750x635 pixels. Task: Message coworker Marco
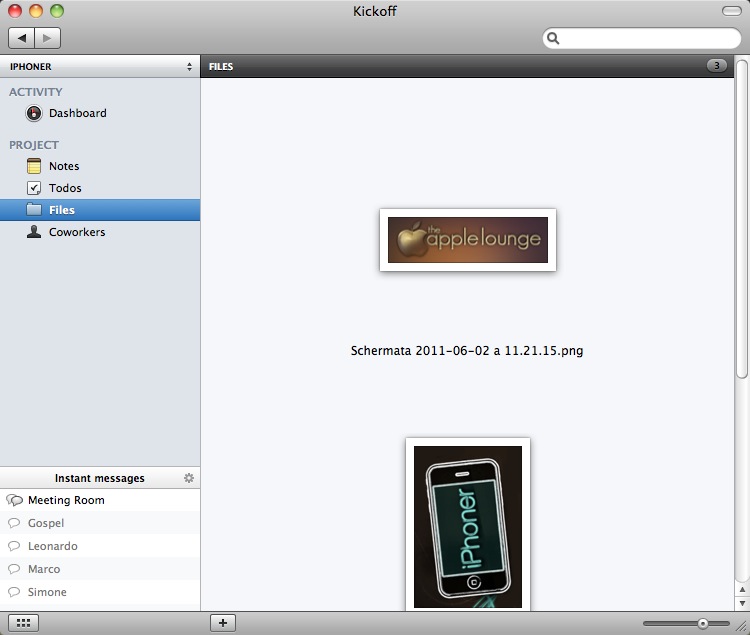(100, 569)
